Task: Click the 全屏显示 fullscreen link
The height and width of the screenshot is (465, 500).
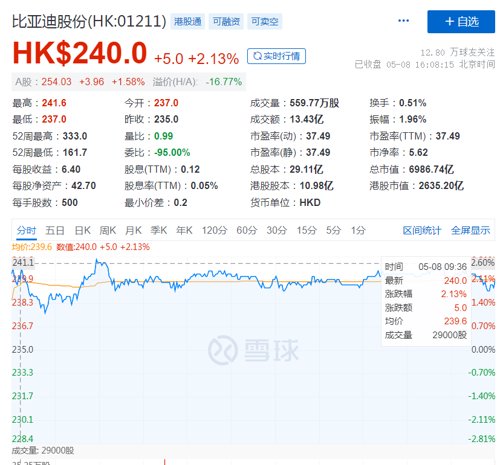Action: point(470,230)
